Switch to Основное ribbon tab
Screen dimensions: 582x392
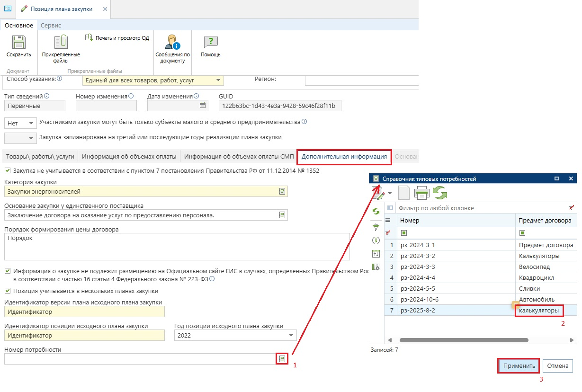tap(19, 25)
